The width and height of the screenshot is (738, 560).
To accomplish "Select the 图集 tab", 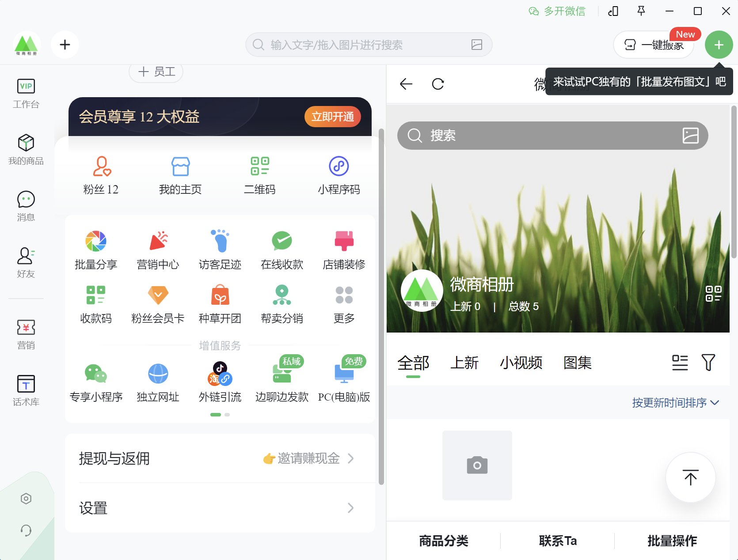I will coord(578,363).
